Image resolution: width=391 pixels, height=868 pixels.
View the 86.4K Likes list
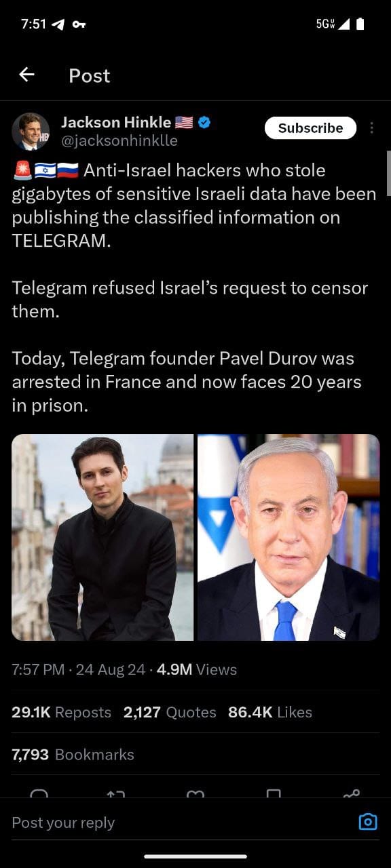click(270, 712)
